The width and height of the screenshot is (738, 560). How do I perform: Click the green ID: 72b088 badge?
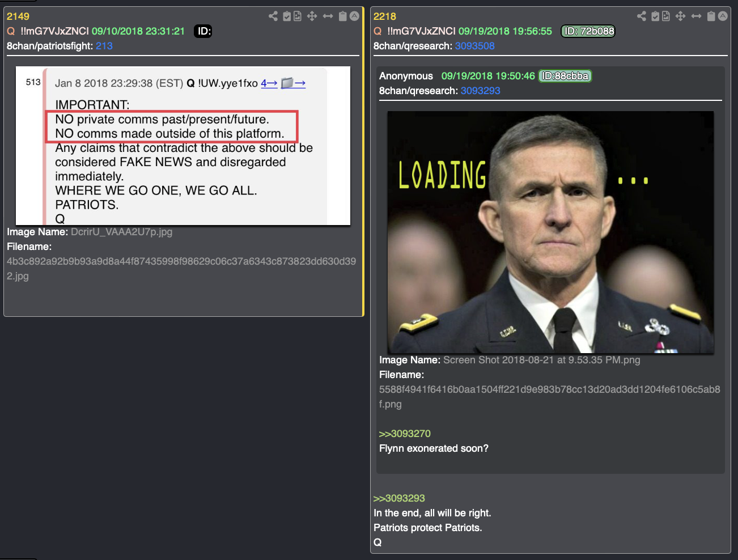pyautogui.click(x=588, y=31)
